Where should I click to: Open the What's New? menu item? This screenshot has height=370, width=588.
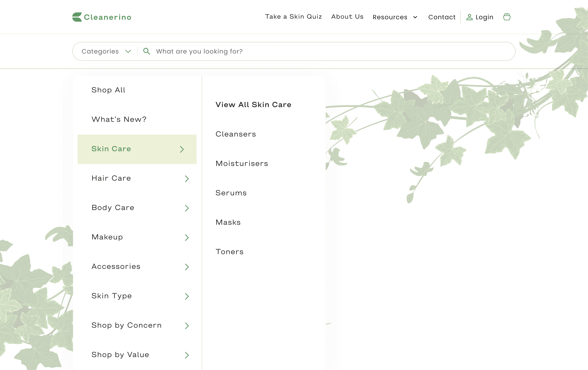click(x=119, y=119)
